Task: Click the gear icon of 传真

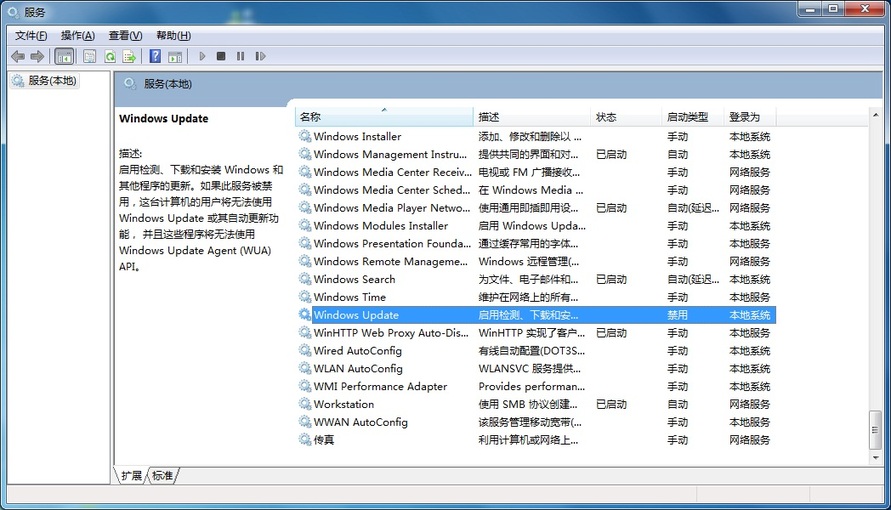Action: 305,440
